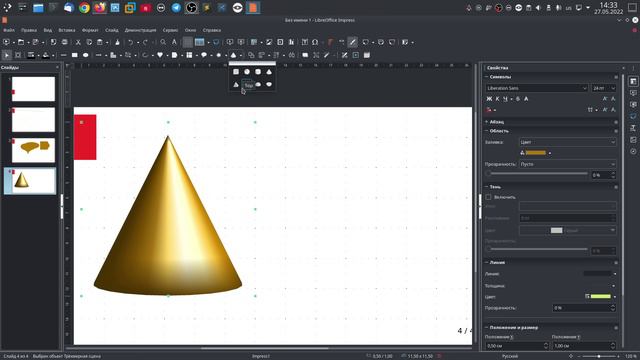Adjust the area transparency slider
The image size is (640, 360).
pos(538,174)
